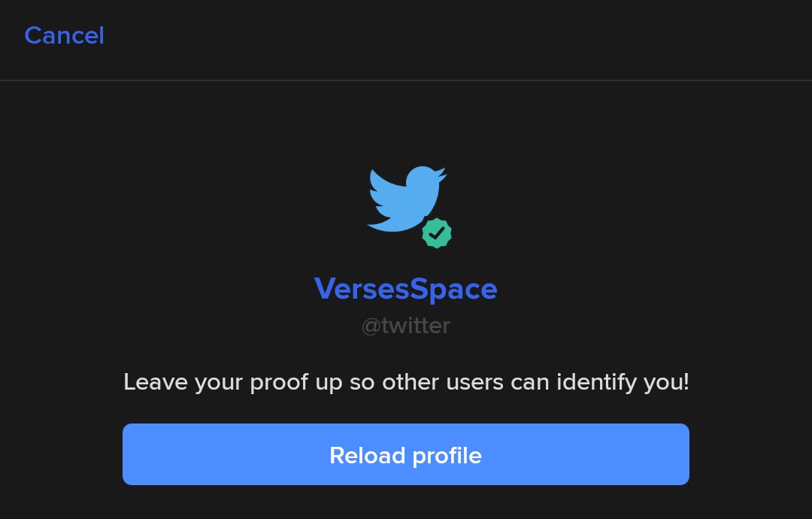This screenshot has width=812, height=519.
Task: Select the 'Leave your proof up' message
Action: 406,382
